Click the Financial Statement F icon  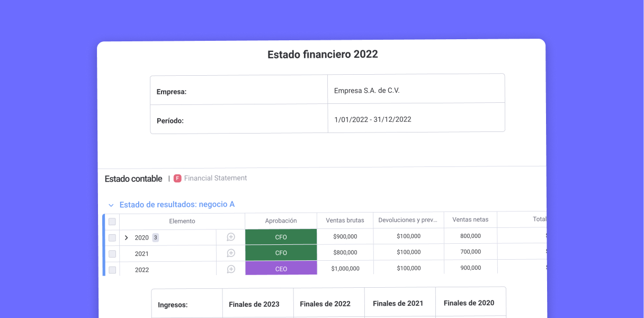[x=177, y=178]
